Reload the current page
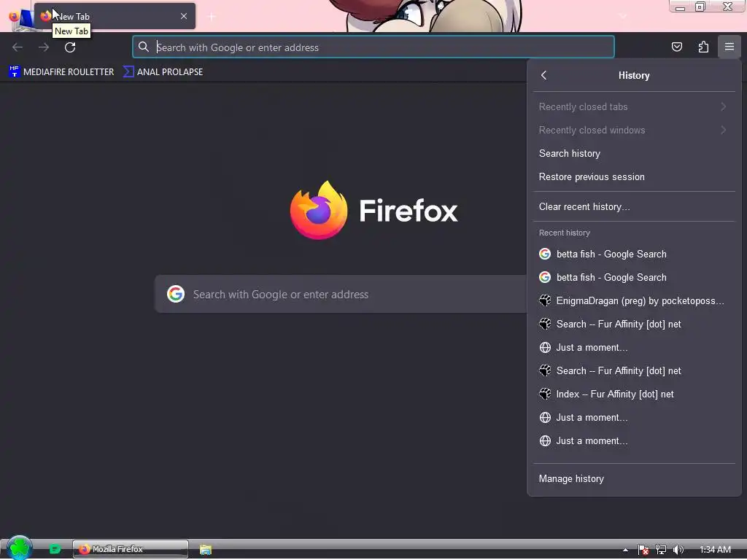This screenshot has height=560, width=747. coord(70,47)
